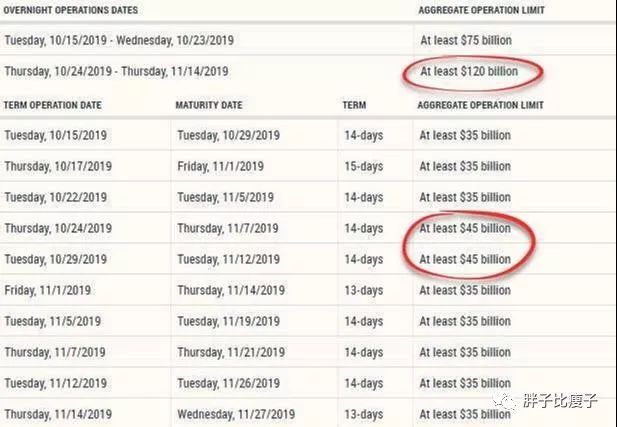Image resolution: width=617 pixels, height=427 pixels.
Task: Click Tuesday 11/12/2019 term operation date
Action: [55, 383]
